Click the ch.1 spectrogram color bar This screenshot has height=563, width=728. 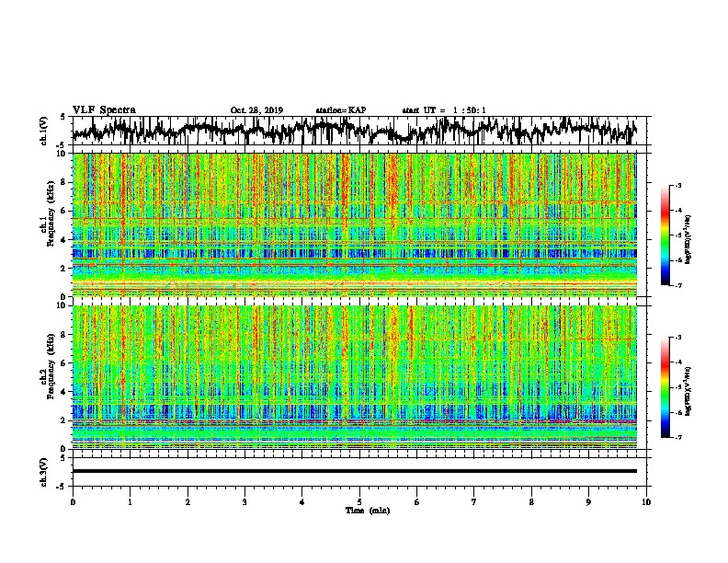point(665,236)
